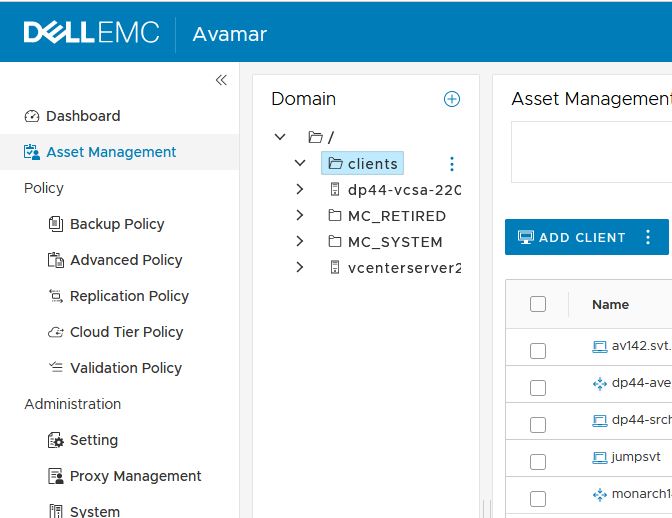The height and width of the screenshot is (518, 672).
Task: Open the Setting administration page
Action: [x=94, y=440]
